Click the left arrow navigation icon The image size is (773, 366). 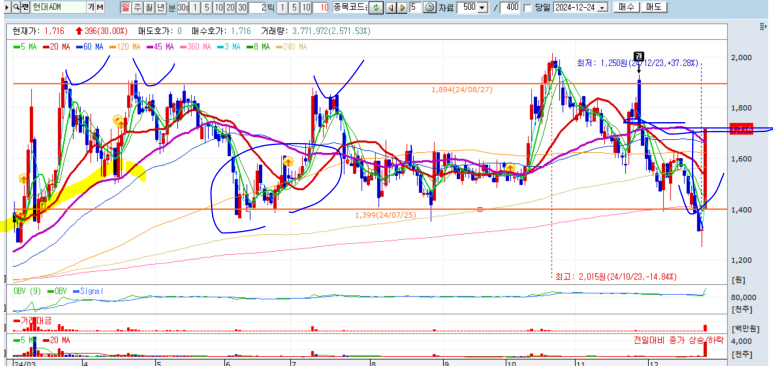390,8
